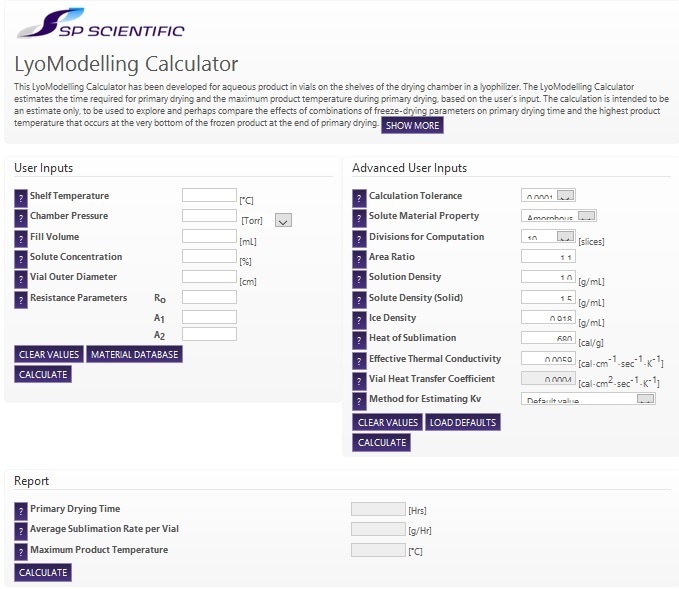Open the MATERIAL DATABASE
679x589 pixels.
tap(134, 354)
